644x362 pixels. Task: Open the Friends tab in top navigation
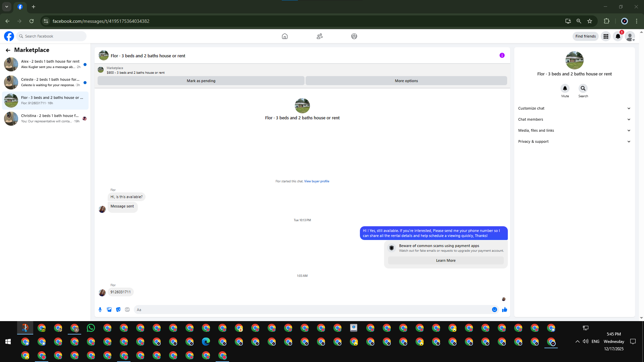320,36
